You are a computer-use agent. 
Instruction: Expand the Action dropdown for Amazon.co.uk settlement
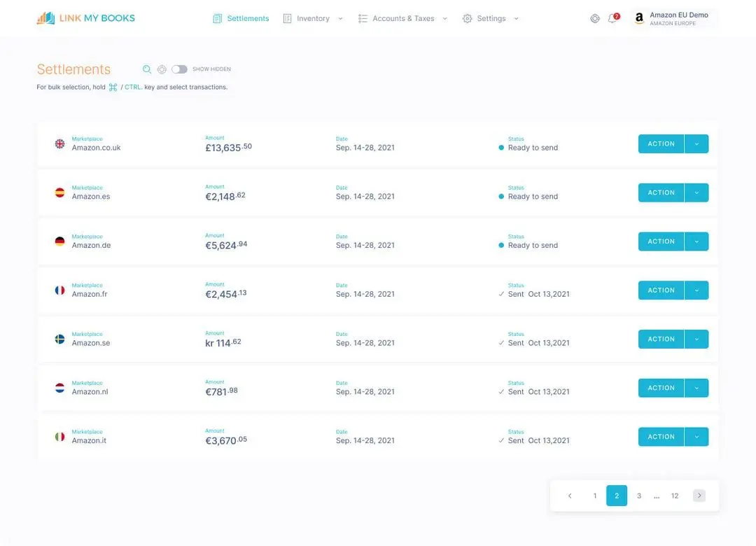696,143
